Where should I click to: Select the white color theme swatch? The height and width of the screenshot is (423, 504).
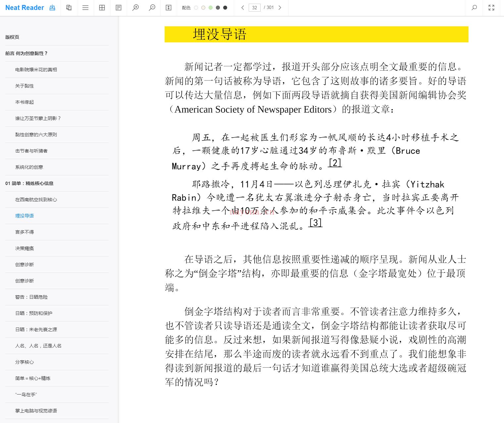coord(196,8)
